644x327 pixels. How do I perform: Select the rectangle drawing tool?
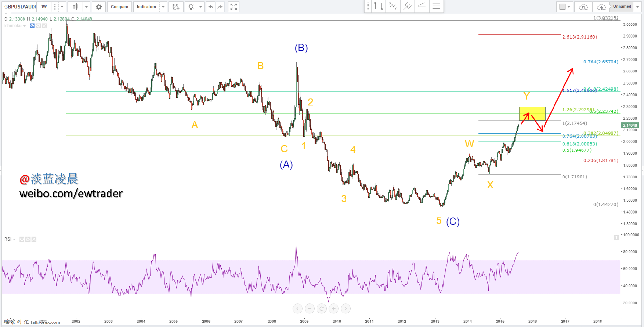point(379,6)
